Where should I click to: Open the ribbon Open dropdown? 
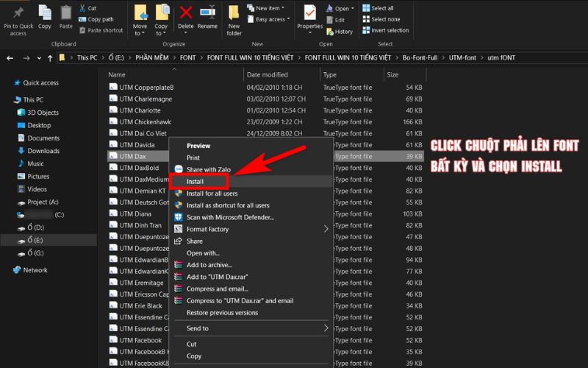(x=340, y=9)
